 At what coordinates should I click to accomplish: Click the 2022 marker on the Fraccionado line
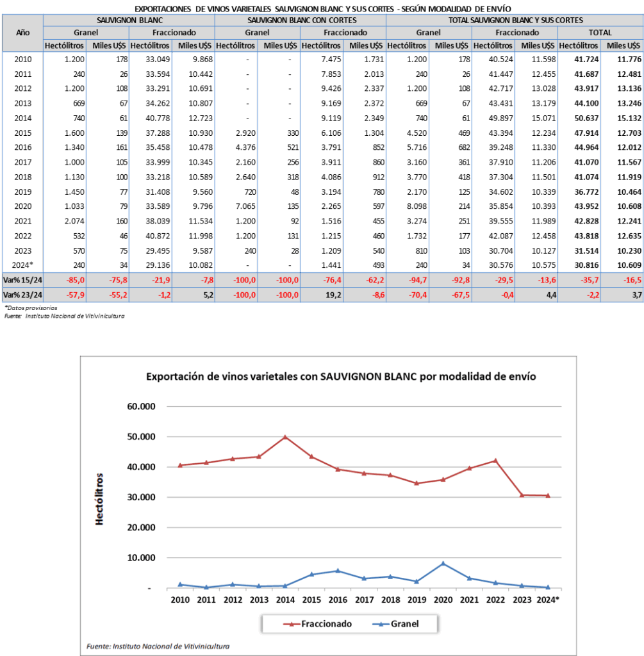pos(495,461)
